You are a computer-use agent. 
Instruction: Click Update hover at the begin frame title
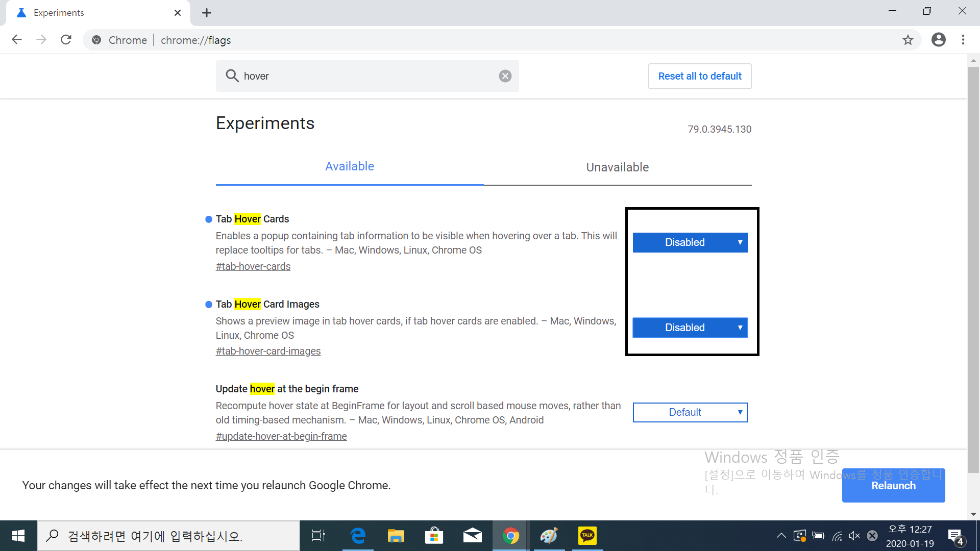tap(287, 389)
